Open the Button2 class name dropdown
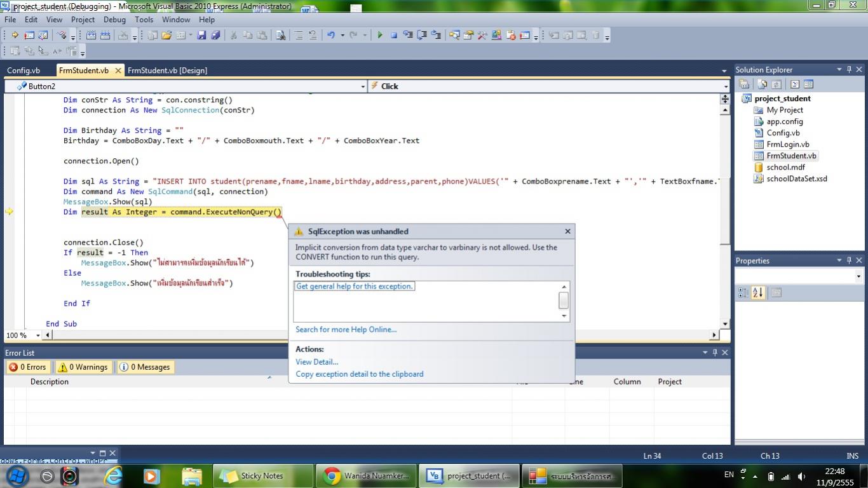Screen dimensions: 868x488 tap(363, 86)
